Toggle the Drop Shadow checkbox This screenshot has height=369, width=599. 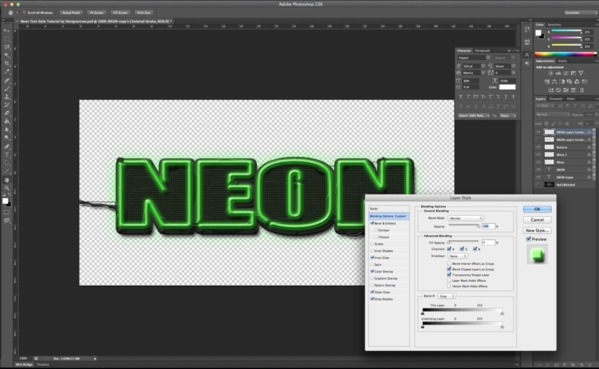372,299
